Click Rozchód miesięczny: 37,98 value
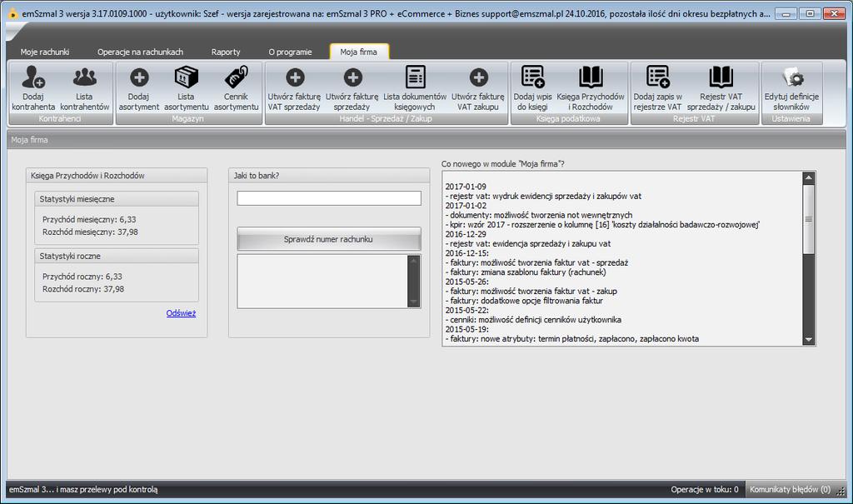Viewport: 853px width, 504px height. pyautogui.click(x=90, y=232)
